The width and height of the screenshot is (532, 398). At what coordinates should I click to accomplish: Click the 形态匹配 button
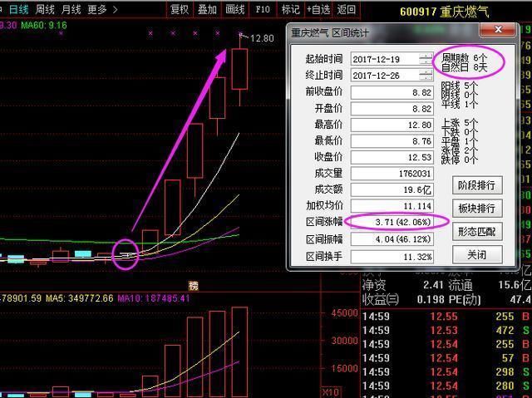[x=476, y=232]
